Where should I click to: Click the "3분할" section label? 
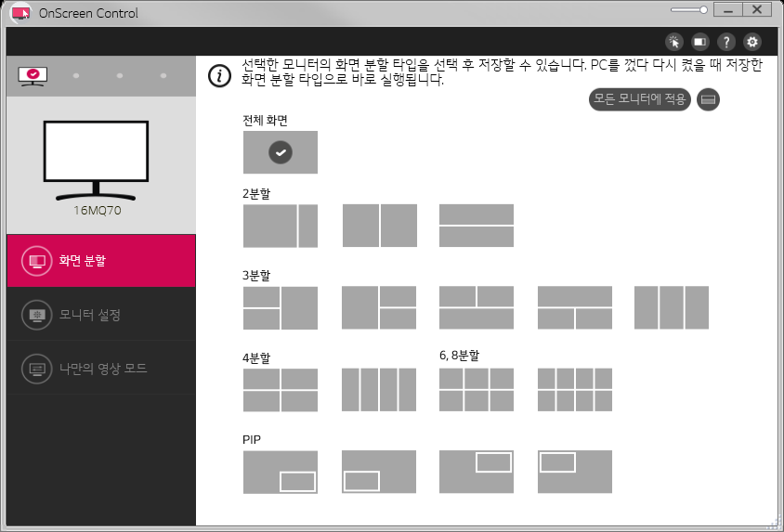coord(256,275)
